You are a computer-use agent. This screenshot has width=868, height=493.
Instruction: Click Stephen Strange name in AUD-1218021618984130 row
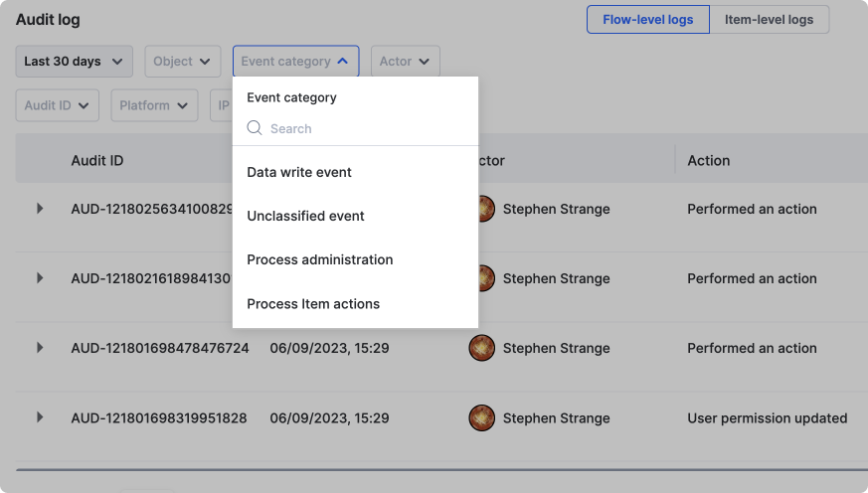pos(557,279)
